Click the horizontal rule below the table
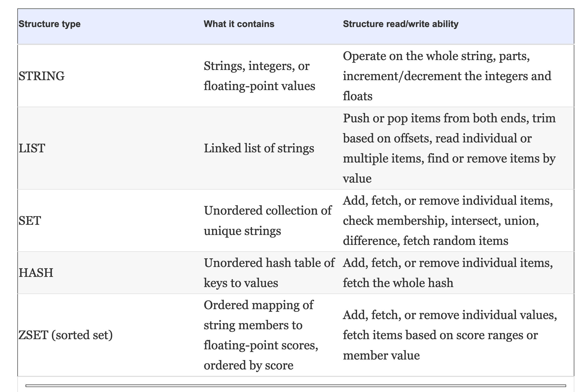 click(x=296, y=386)
